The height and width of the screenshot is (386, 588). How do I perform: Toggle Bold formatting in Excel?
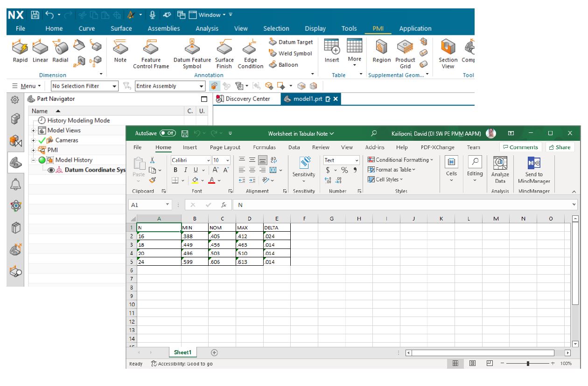175,170
